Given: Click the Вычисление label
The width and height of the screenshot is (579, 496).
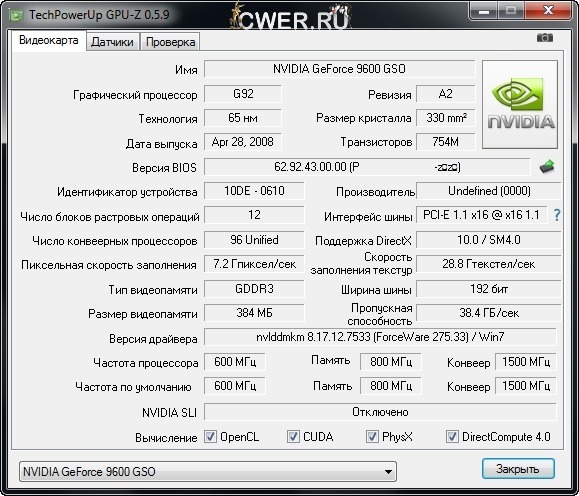Looking at the screenshot, I should 166,438.
